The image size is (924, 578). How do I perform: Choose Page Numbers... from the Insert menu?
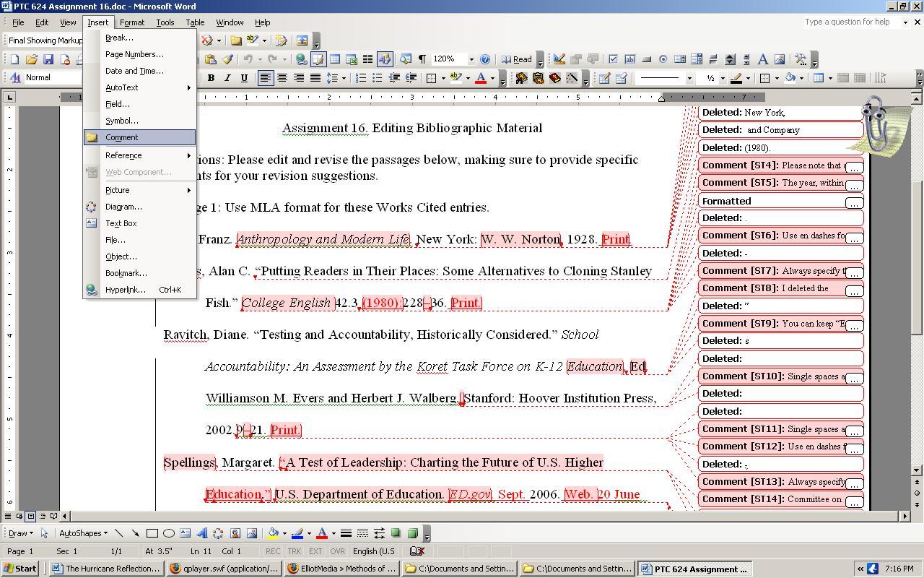140,54
